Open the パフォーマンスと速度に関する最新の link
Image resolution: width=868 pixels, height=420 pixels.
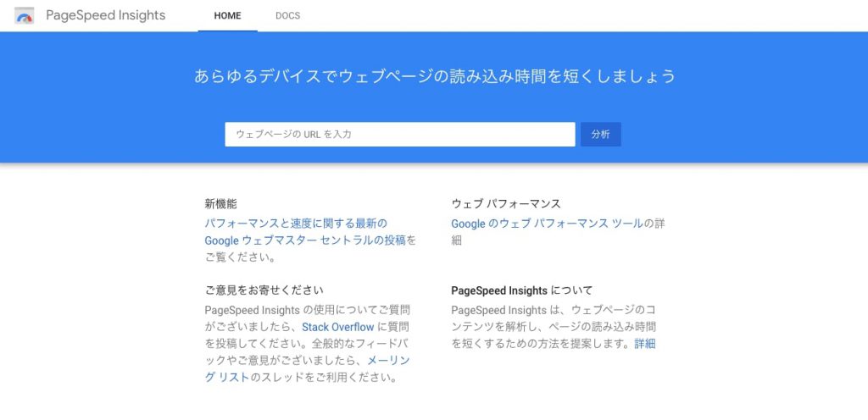coord(295,224)
